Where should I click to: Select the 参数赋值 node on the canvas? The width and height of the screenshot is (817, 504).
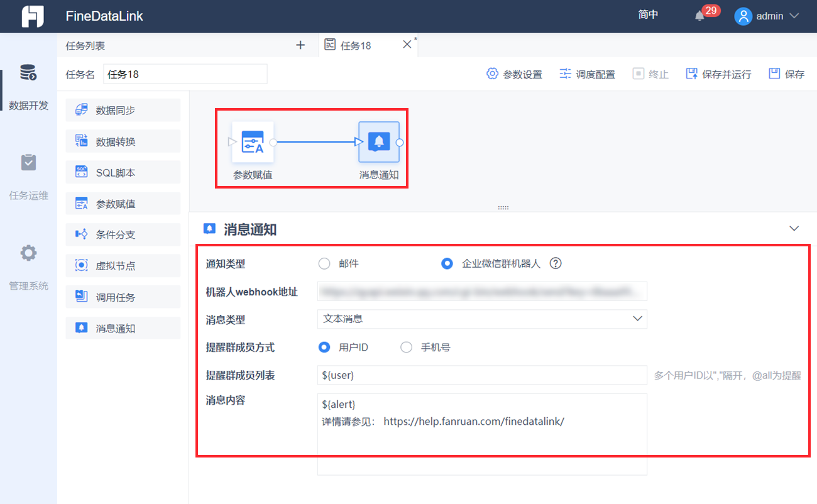pos(253,142)
